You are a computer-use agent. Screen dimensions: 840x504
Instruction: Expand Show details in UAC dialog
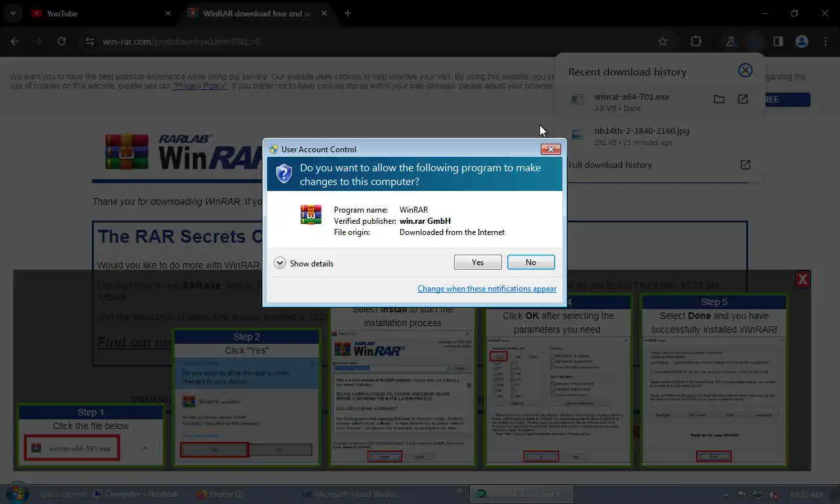[x=304, y=263]
